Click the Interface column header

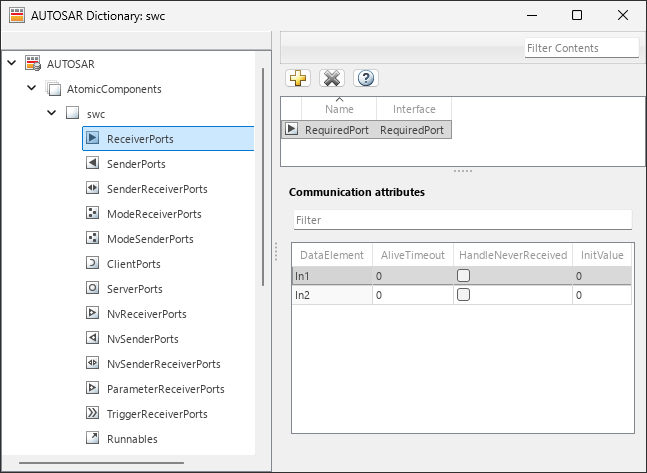click(414, 109)
